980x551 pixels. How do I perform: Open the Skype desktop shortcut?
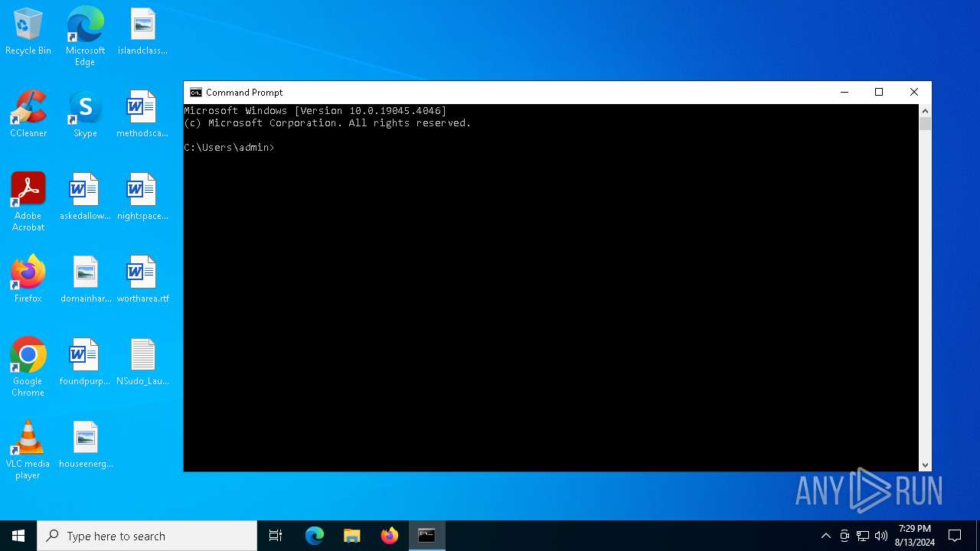tap(85, 115)
